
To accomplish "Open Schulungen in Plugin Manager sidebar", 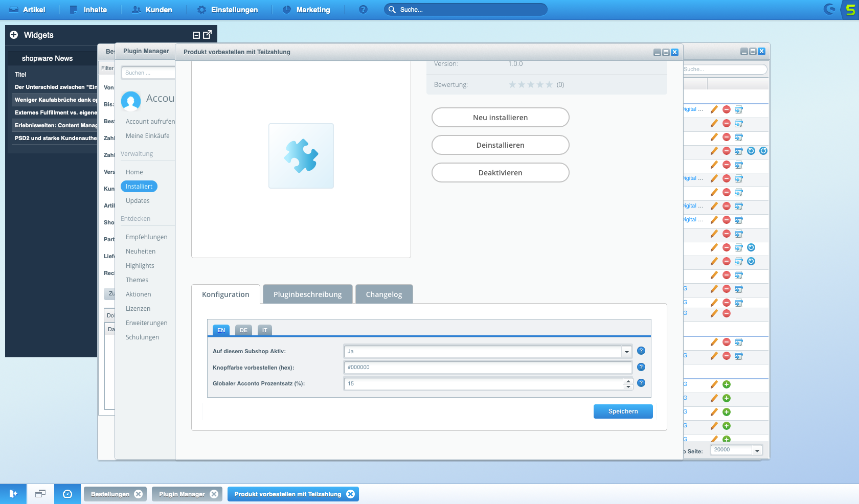I will point(142,337).
